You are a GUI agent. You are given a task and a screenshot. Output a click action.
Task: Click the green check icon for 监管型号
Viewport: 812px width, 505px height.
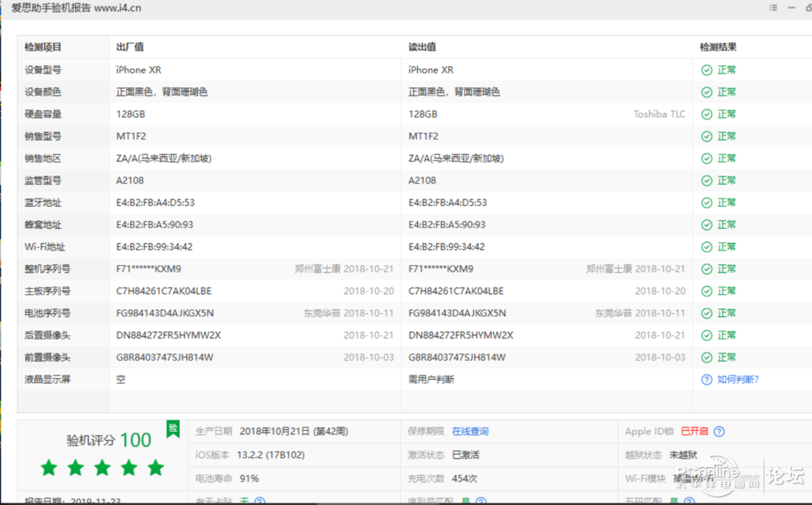pos(706,180)
